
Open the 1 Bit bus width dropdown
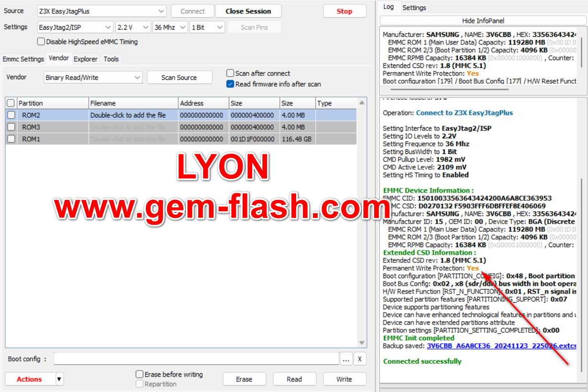point(207,27)
